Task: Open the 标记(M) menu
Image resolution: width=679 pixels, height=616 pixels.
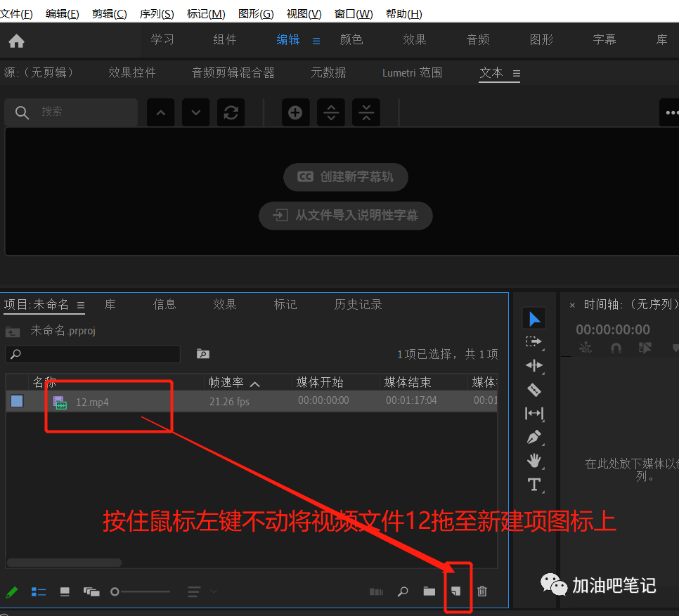Action: pos(206,14)
